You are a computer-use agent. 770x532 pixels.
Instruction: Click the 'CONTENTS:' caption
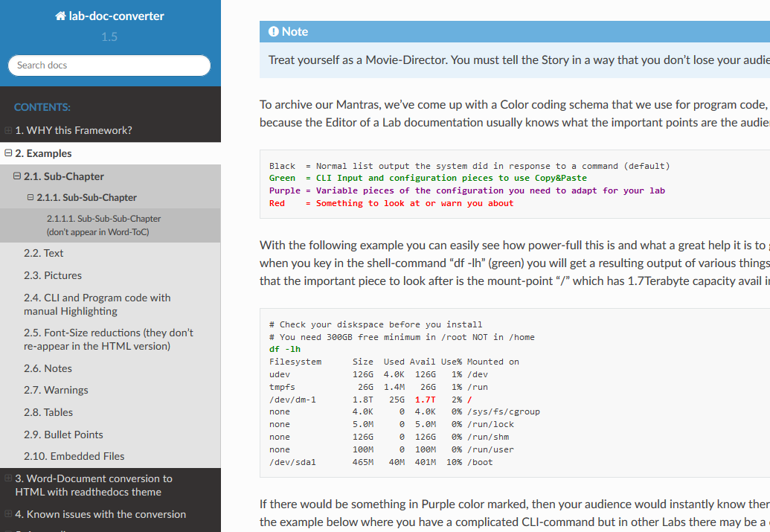pyautogui.click(x=42, y=107)
